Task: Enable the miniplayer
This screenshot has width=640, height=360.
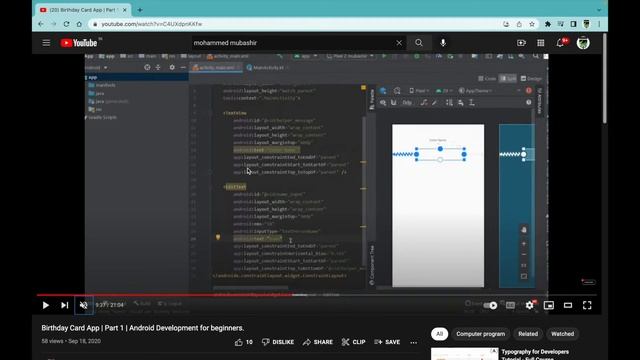Action: 549,305
